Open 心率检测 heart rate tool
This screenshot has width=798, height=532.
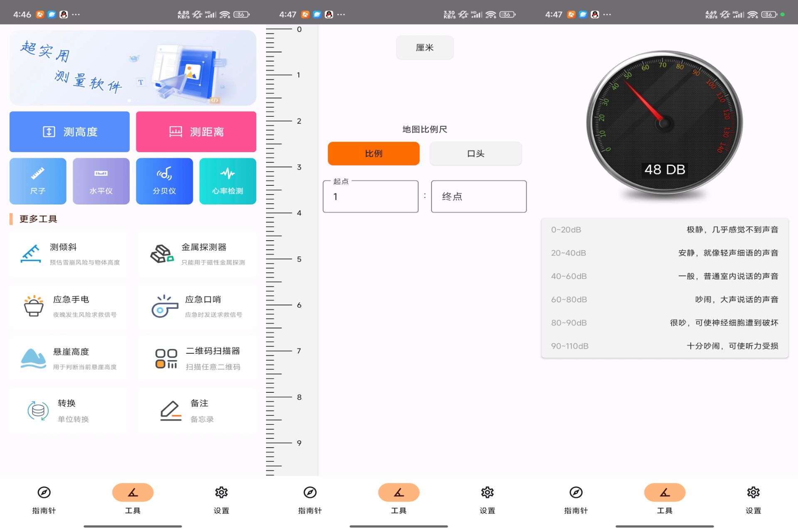227,181
